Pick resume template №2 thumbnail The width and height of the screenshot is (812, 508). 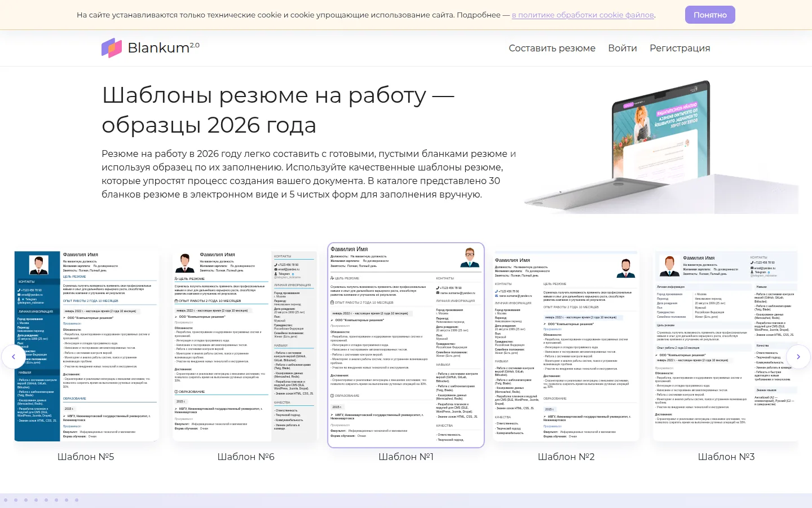click(x=566, y=347)
